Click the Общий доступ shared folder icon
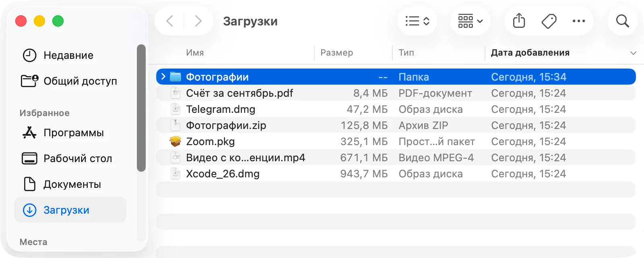The height and width of the screenshot is (258, 644). pyautogui.click(x=29, y=81)
